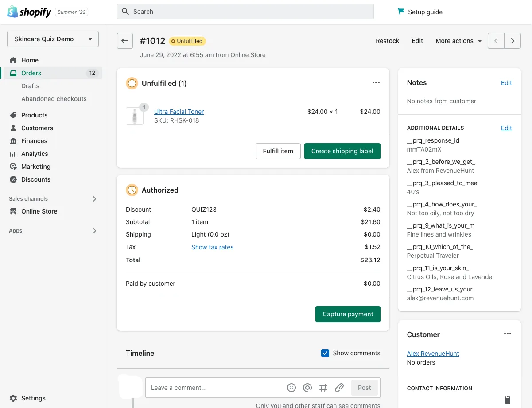Image resolution: width=532 pixels, height=408 pixels.
Task: Click the Marketing target icon
Action: 13,167
